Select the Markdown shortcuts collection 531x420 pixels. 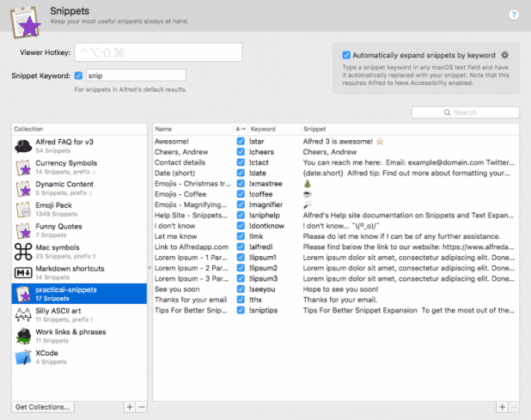point(79,272)
